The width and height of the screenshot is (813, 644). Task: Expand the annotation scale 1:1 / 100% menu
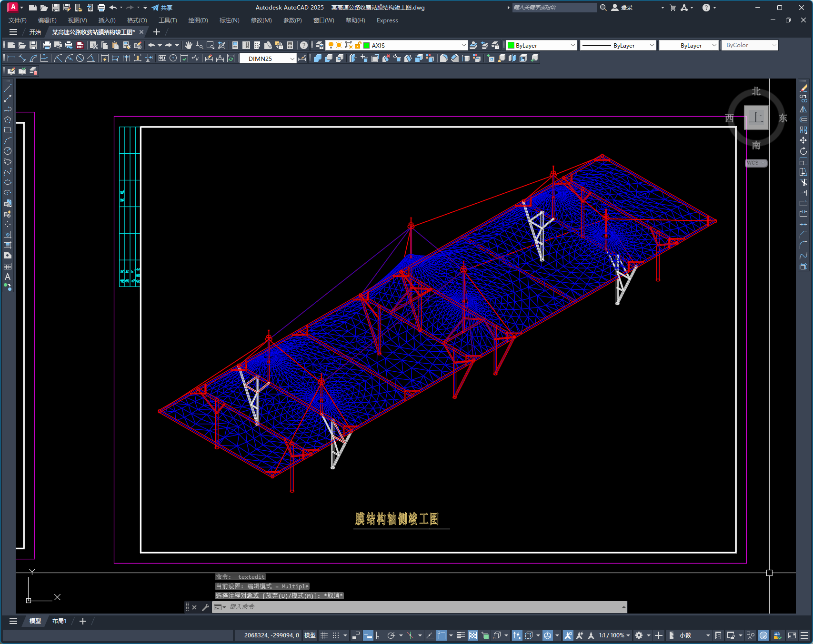tap(614, 635)
